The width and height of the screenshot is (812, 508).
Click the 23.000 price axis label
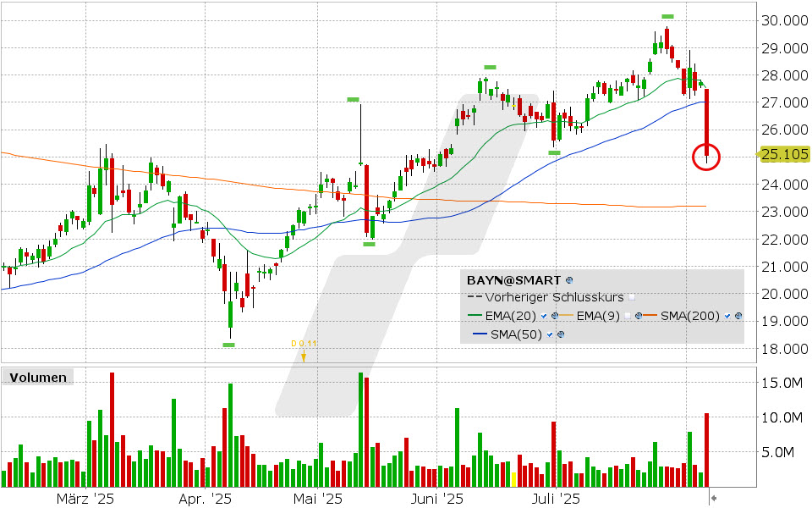(x=784, y=212)
